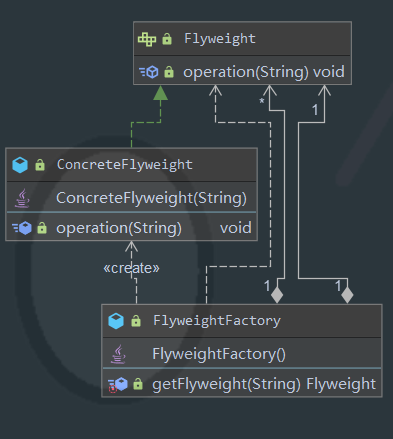Click the FlyweightFactory class icon
Screen dimensions: 393x439
point(116,321)
